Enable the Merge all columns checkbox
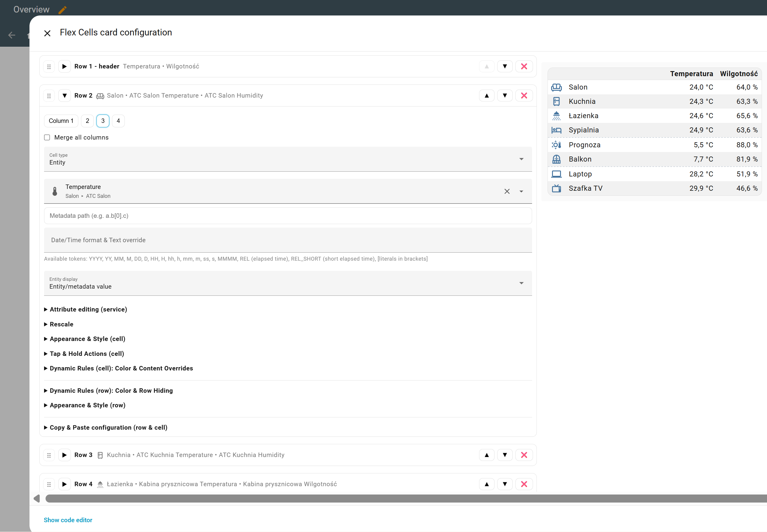Screen dimensions: 767x532 point(47,137)
